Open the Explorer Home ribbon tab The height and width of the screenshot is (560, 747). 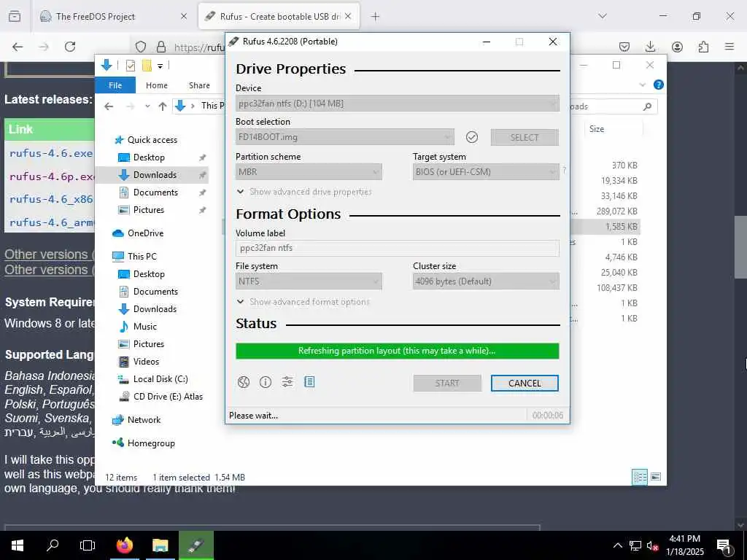pos(157,85)
